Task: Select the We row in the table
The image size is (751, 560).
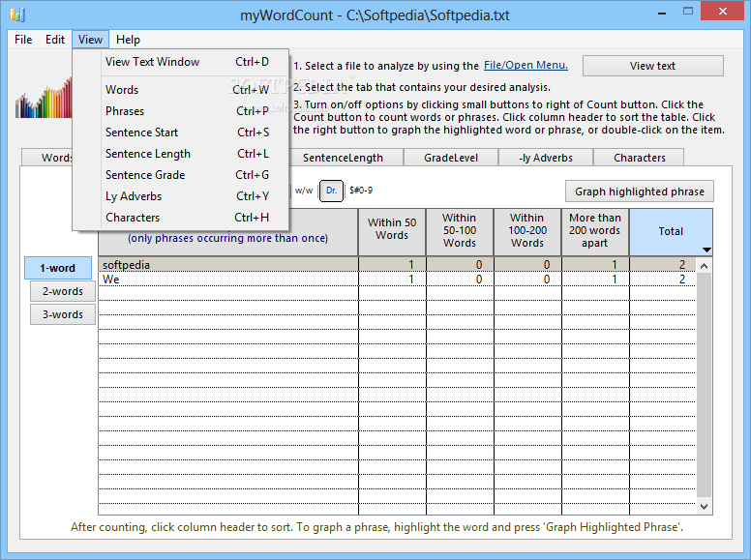Action: click(397, 280)
